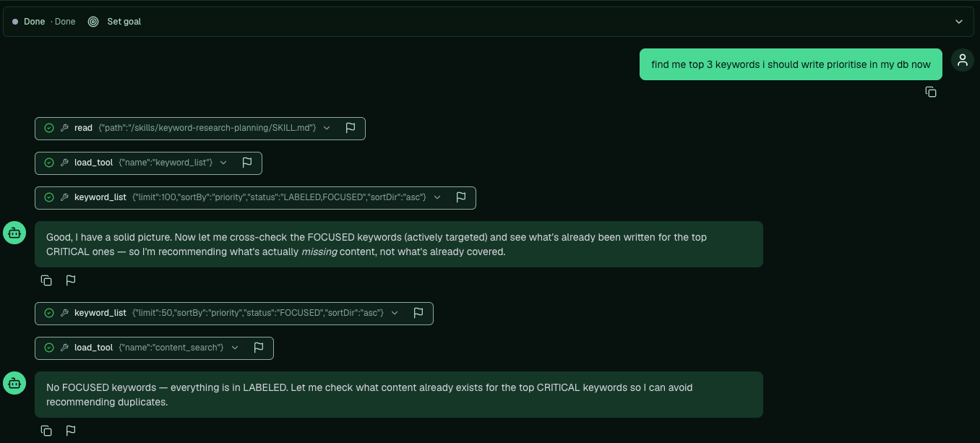Screen dimensions: 980x443
Task: Flag the 'Good, I have a solid picture' reply
Action: coord(71,280)
